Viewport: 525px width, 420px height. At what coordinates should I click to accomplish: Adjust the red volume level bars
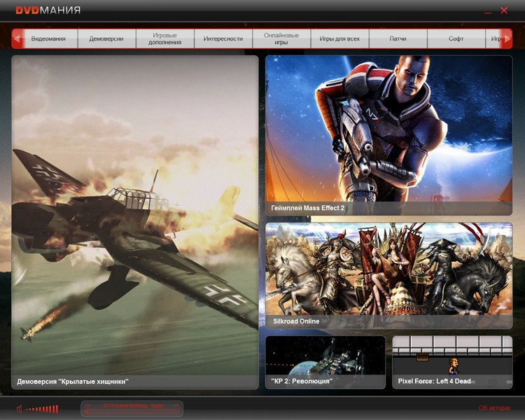42,409
